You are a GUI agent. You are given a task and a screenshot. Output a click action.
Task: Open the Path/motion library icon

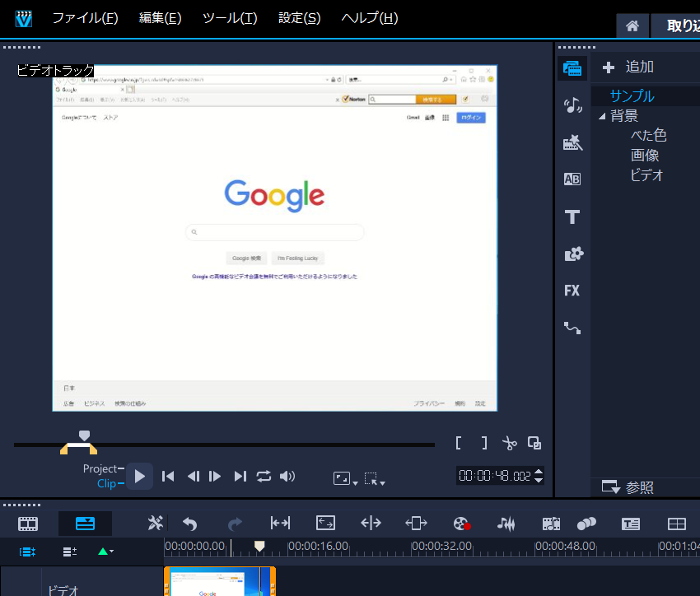[x=572, y=328]
